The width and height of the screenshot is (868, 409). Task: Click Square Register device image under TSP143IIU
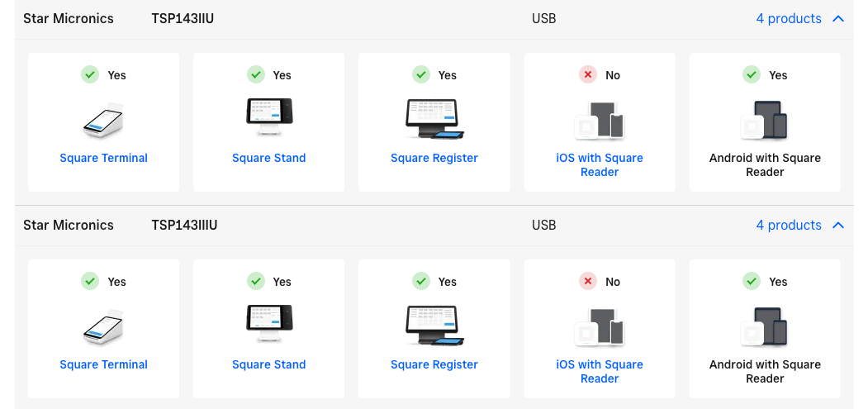coord(434,119)
